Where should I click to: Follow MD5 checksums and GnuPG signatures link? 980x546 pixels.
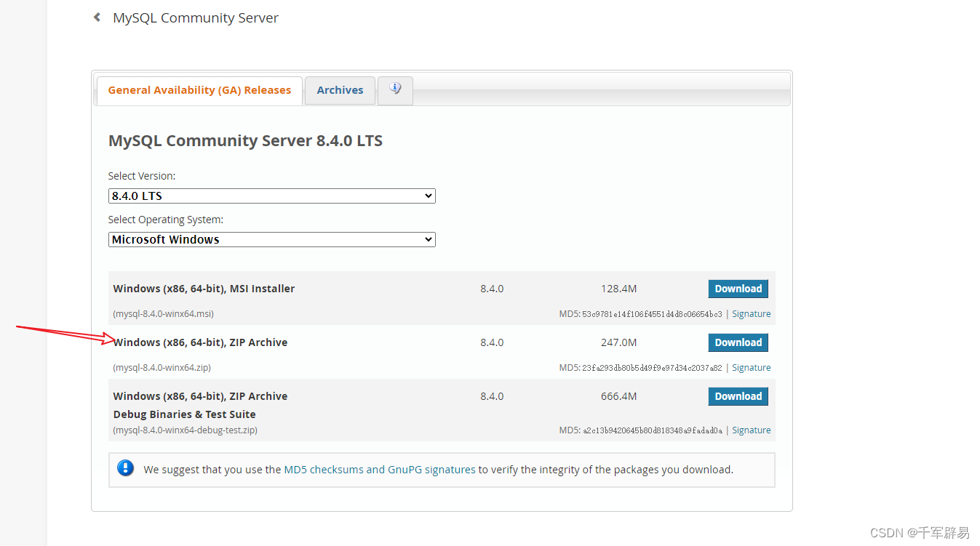click(x=380, y=470)
